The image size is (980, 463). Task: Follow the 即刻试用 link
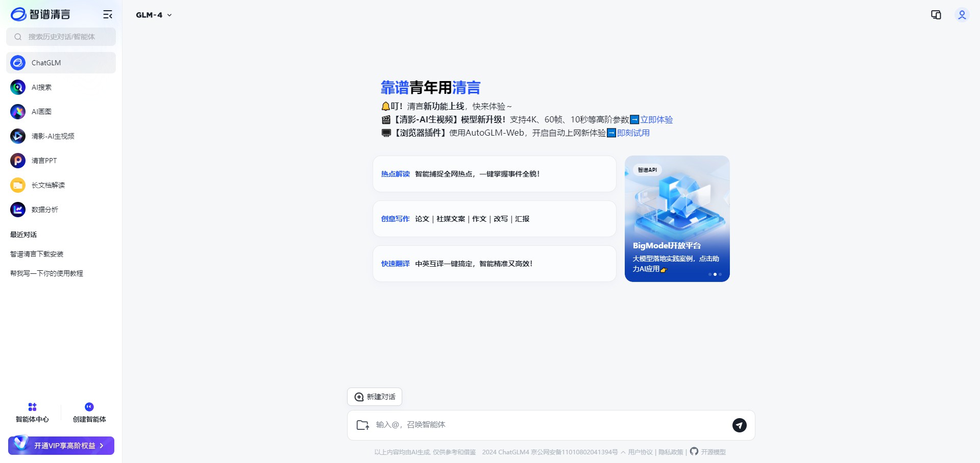click(633, 133)
